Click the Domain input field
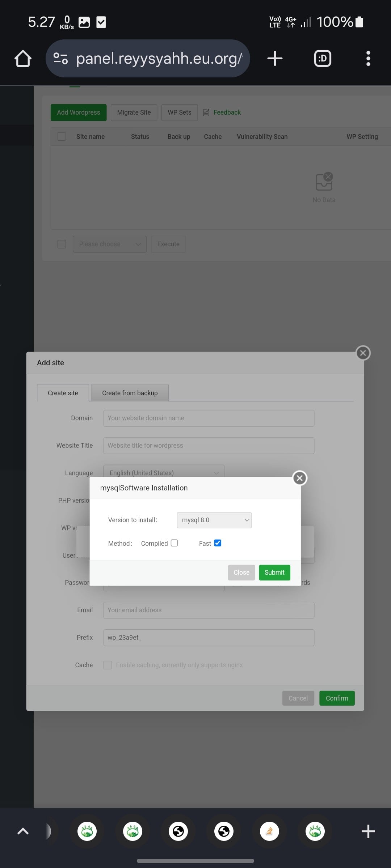Image resolution: width=391 pixels, height=868 pixels. [x=209, y=418]
